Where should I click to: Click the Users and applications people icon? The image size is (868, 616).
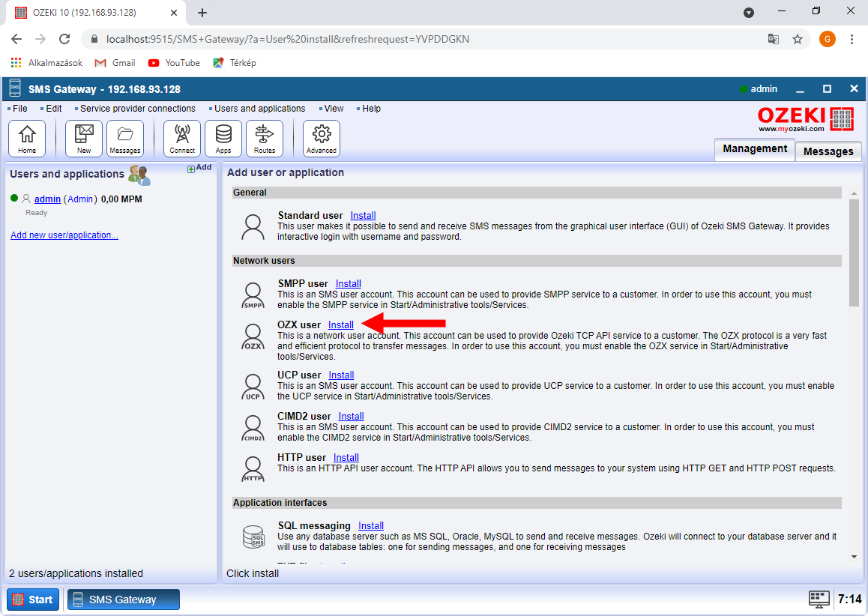[x=139, y=175]
